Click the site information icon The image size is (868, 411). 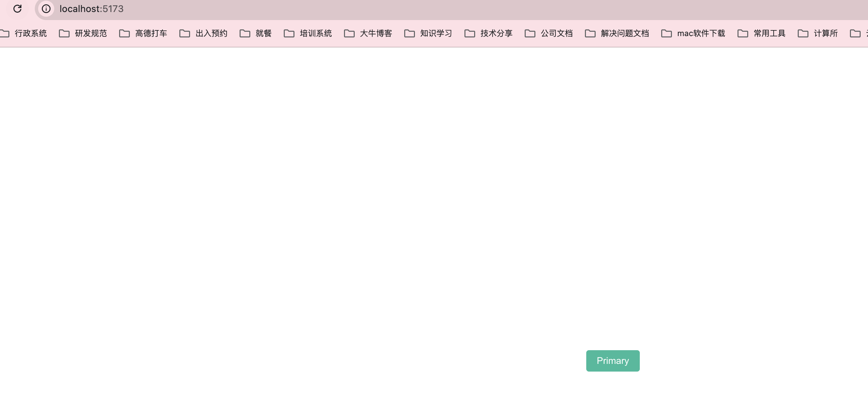coord(46,9)
